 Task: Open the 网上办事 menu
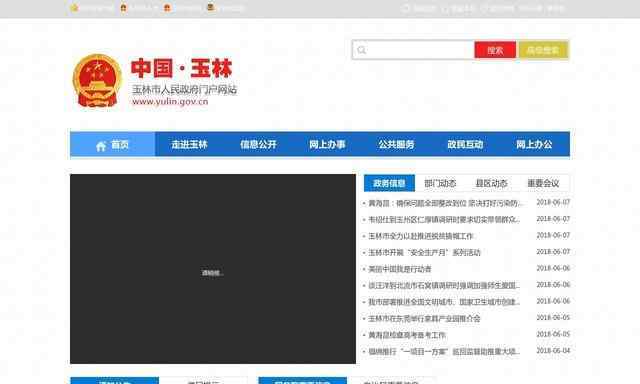tap(327, 144)
